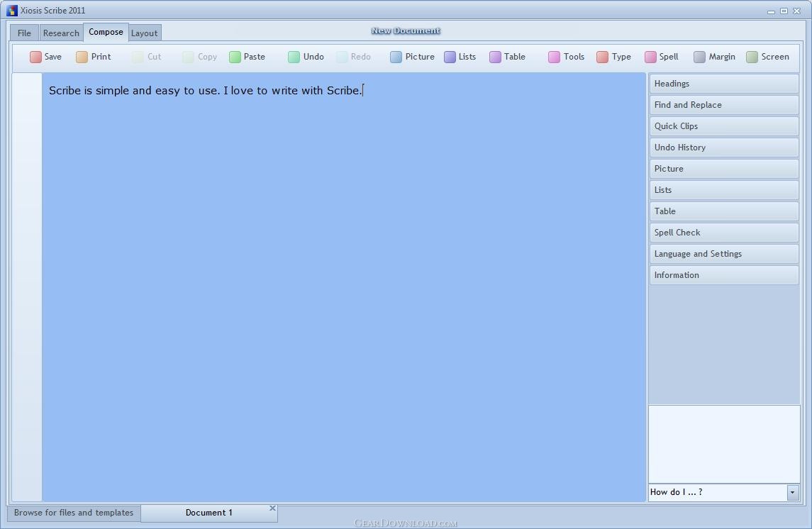Open the File tab
The image size is (812, 529).
click(x=24, y=33)
